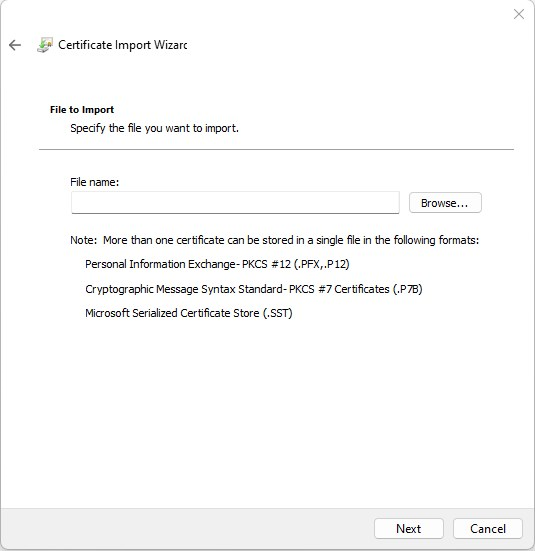
Task: Click the 'Note:' word in the note text
Action: [83, 240]
